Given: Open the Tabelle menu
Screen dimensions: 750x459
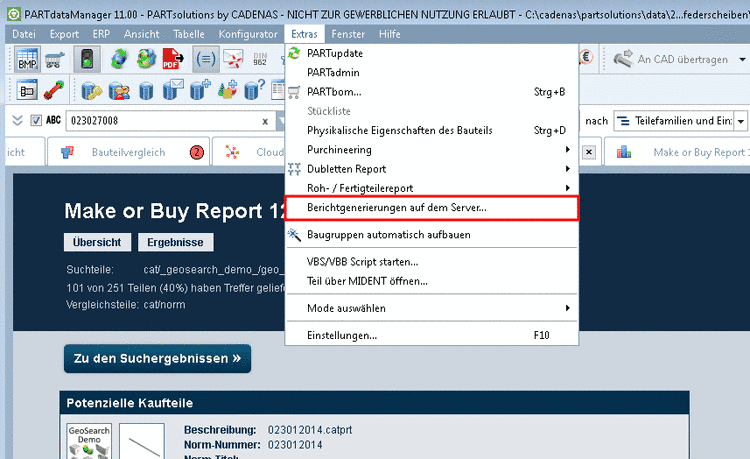Looking at the screenshot, I should [x=189, y=34].
